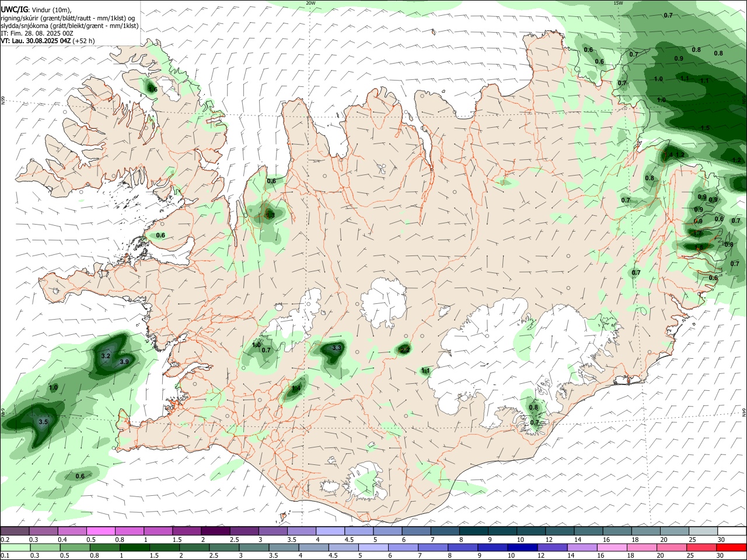The height and width of the screenshot is (560, 747).
Task: Pick the periwinkle blue 6 swatch in rain legend
Action: pyautogui.click(x=403, y=547)
